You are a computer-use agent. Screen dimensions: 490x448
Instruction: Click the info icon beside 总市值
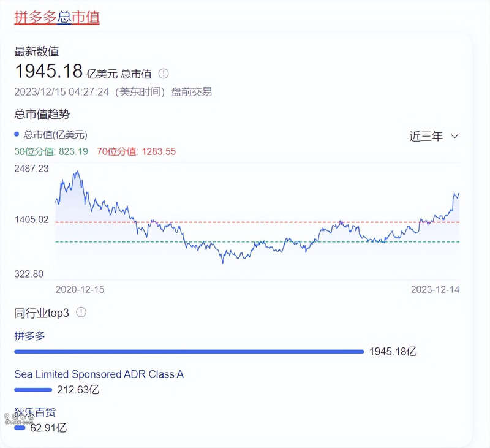(164, 74)
